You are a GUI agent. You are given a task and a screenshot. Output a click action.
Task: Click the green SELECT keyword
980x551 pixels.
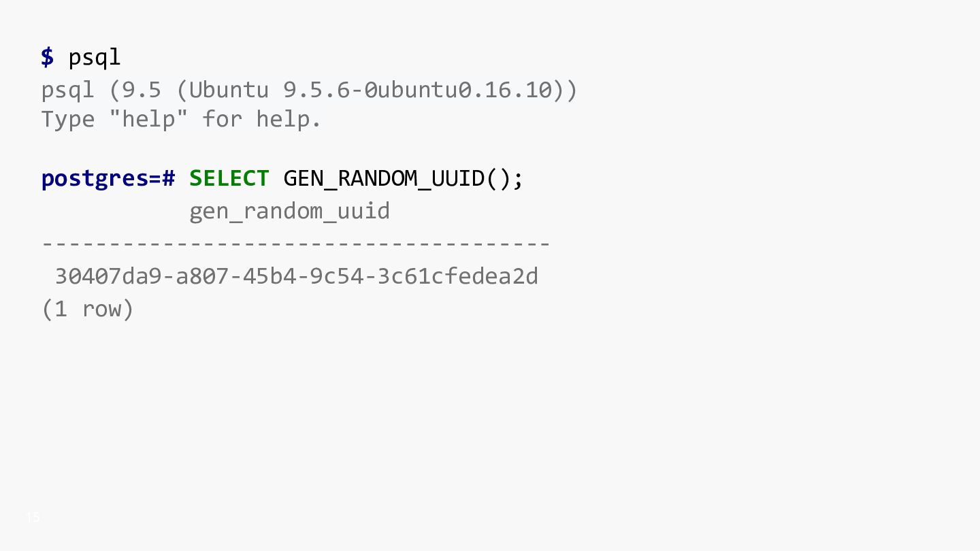tap(229, 178)
